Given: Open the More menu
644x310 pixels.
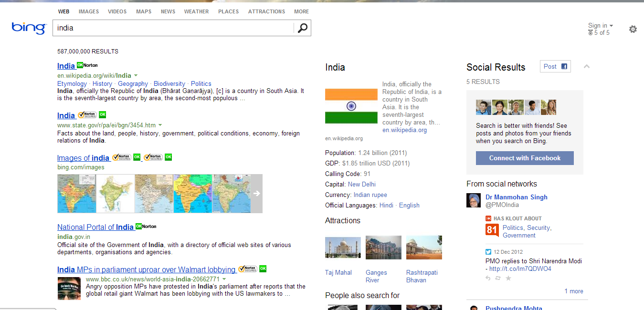Looking at the screenshot, I should click(302, 11).
